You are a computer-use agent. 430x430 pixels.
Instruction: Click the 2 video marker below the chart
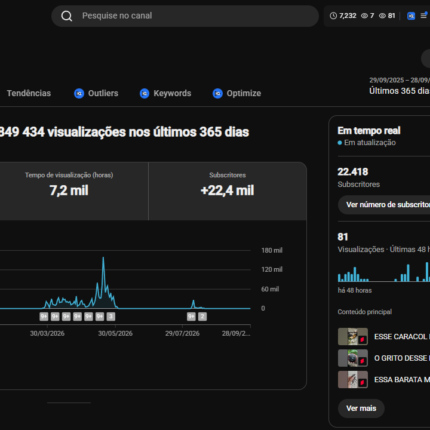[202, 316]
